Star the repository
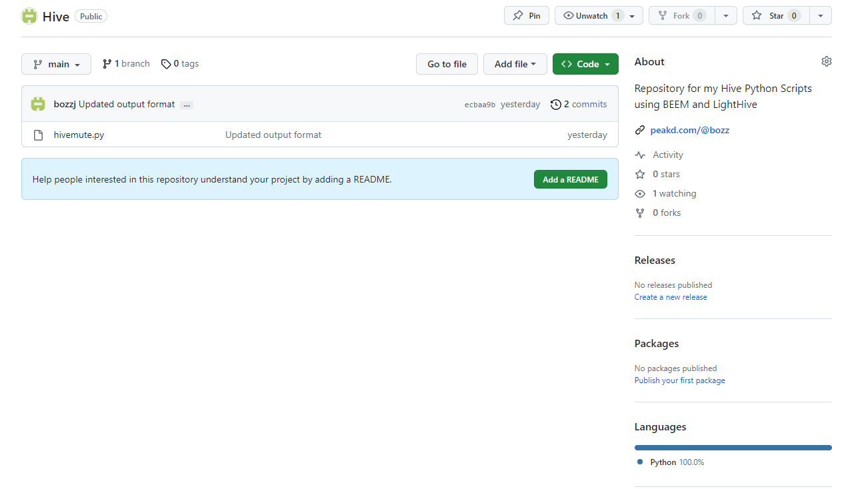Screen dimensions: 868x489 pos(776,15)
